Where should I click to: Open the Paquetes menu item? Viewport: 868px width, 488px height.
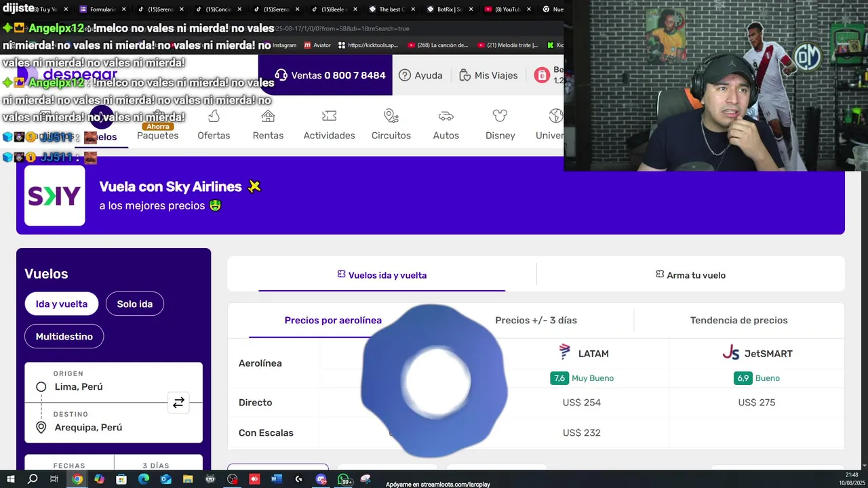pyautogui.click(x=157, y=136)
